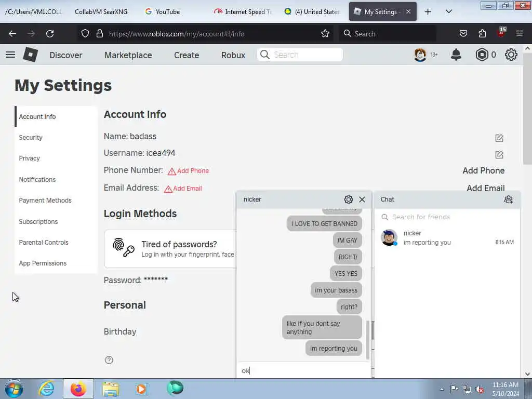Click the Search for friends field
The width and height of the screenshot is (532, 399).
click(x=447, y=217)
